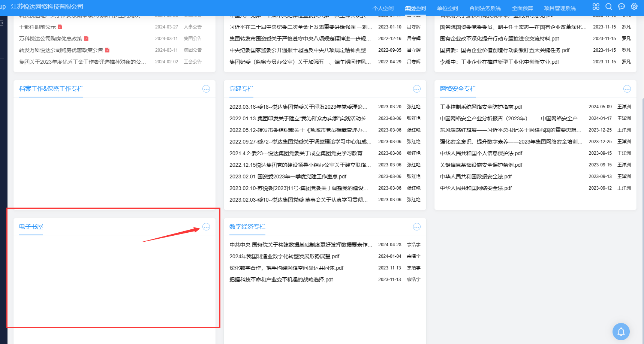Open 2024年我国制造业数字化转型发展形势展望.pdf
Screen dimensions: 644x344
pyautogui.click(x=284, y=256)
